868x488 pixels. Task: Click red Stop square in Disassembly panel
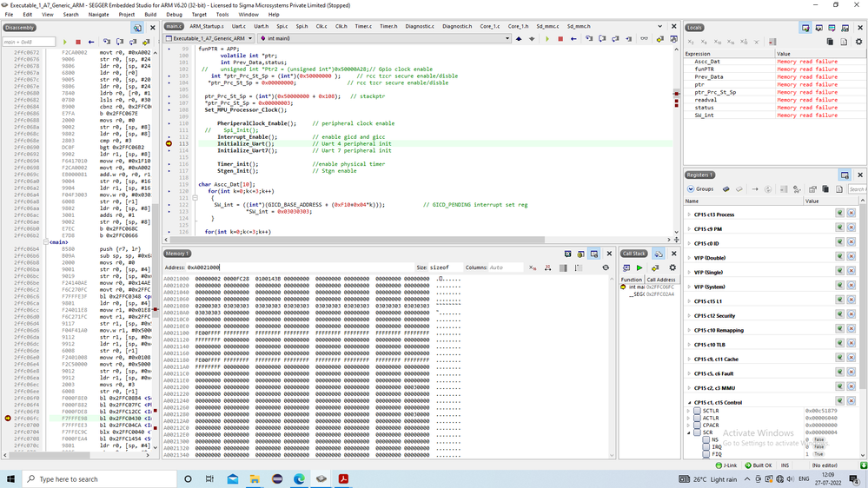point(78,42)
